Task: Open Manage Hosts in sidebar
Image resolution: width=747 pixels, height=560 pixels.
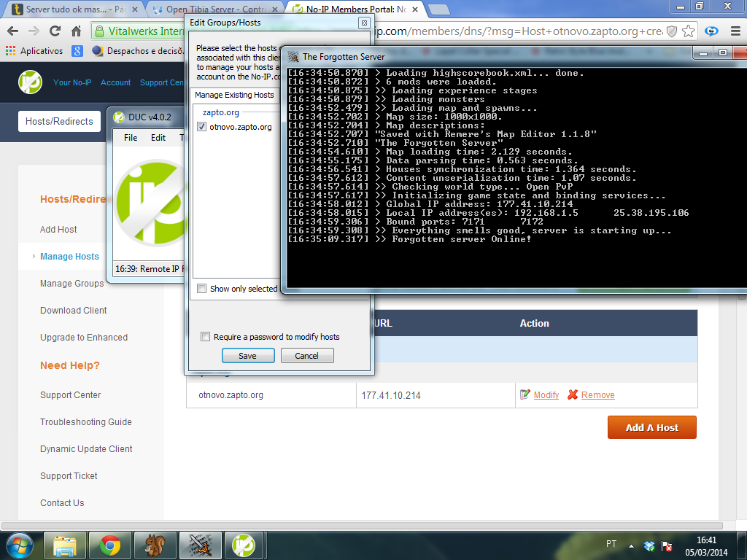Action: pyautogui.click(x=69, y=257)
